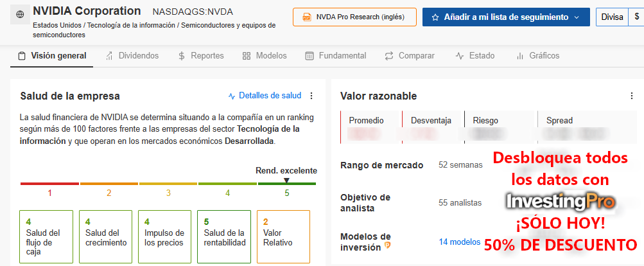The width and height of the screenshot is (644, 266).
Task: Click the 52 semanas text
Action: (x=460, y=165)
